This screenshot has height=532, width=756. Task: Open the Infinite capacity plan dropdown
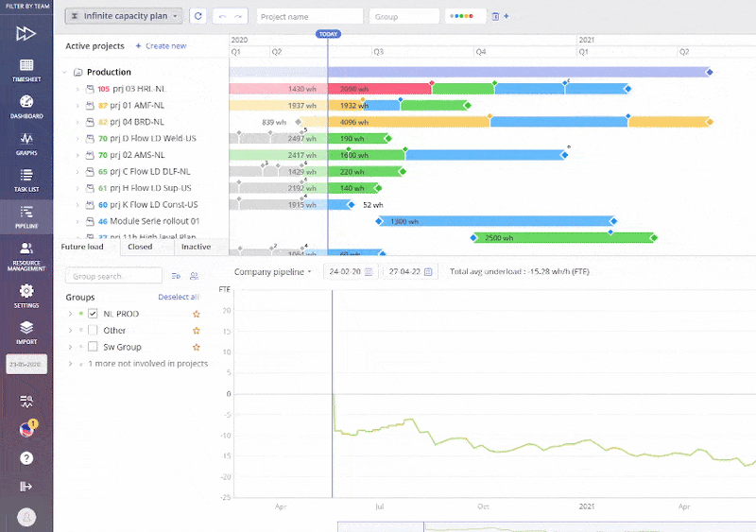tap(124, 16)
